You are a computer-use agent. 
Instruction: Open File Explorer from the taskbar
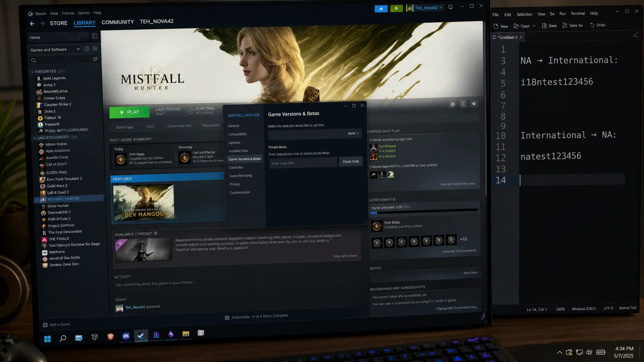(186, 334)
